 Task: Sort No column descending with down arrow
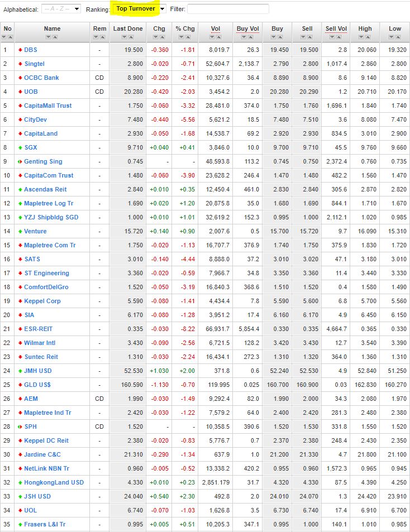[4, 37]
